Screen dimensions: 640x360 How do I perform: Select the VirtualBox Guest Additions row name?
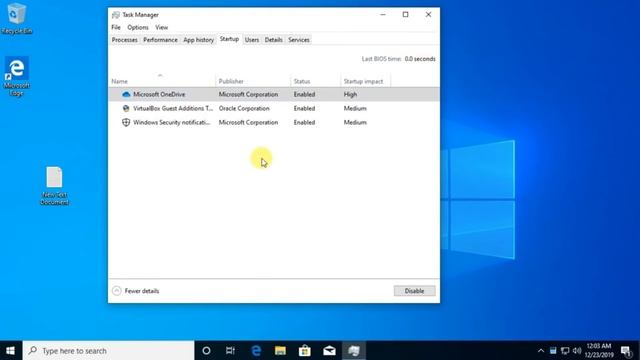173,109
